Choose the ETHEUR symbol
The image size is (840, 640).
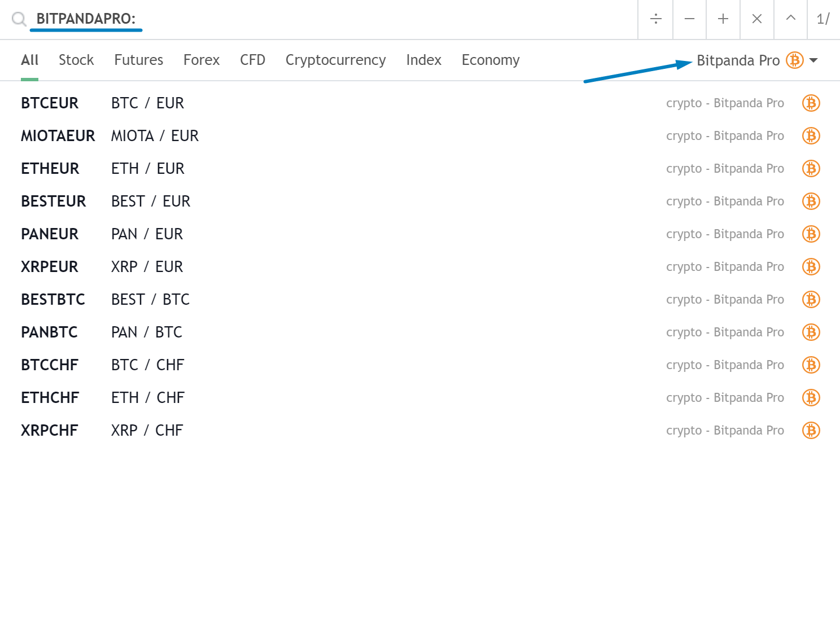coord(50,169)
